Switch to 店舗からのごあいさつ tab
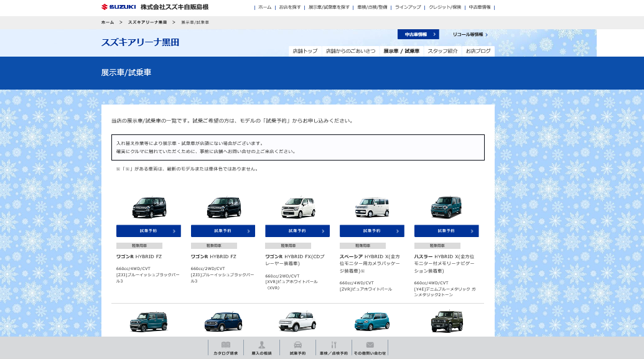The image size is (644, 359). click(350, 51)
